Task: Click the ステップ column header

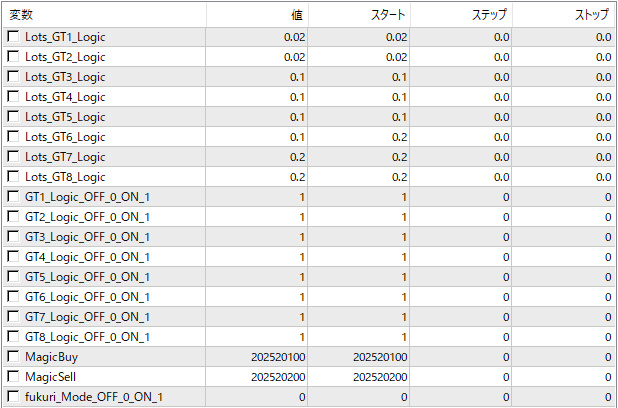Action: 461,15
